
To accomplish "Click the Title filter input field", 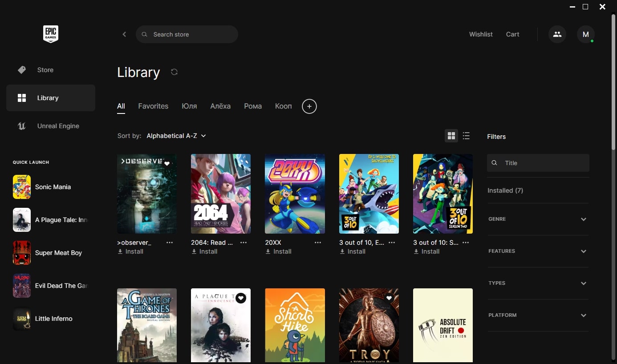I will 538,163.
